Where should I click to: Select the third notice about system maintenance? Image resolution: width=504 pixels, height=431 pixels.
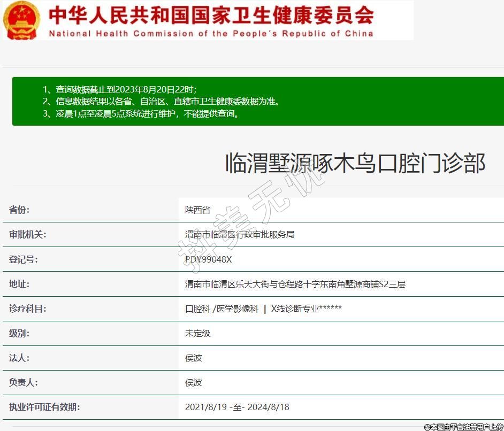pyautogui.click(x=141, y=113)
